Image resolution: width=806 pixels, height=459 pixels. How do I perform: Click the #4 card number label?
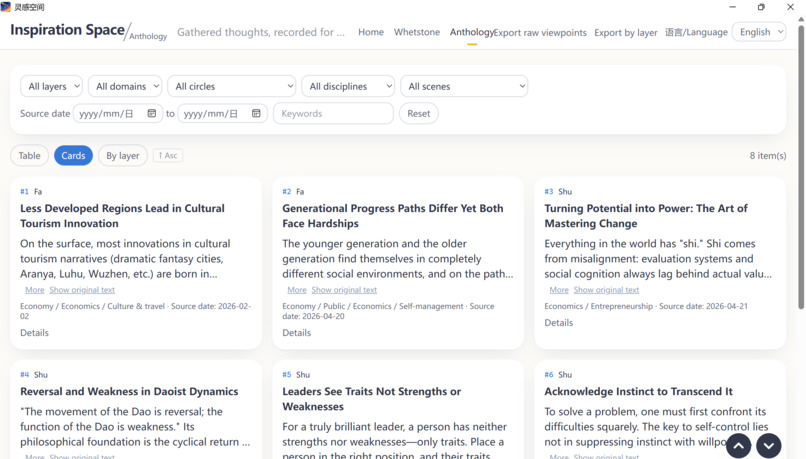(24, 375)
